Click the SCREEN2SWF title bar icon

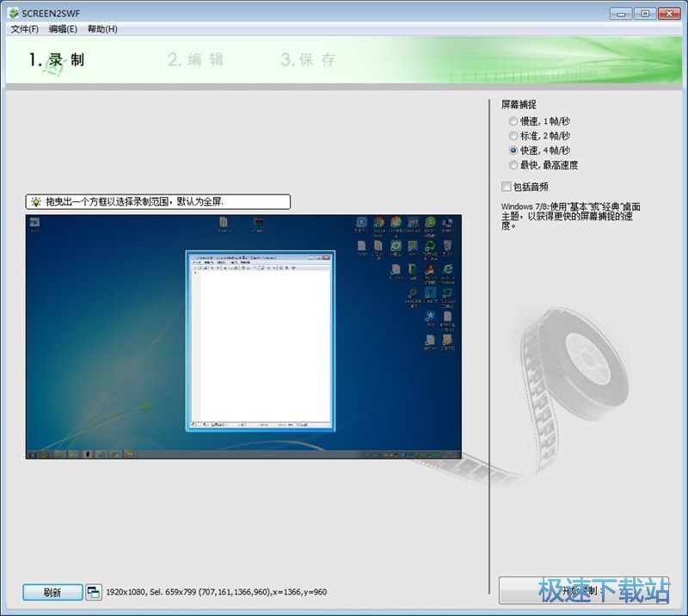pos(14,13)
